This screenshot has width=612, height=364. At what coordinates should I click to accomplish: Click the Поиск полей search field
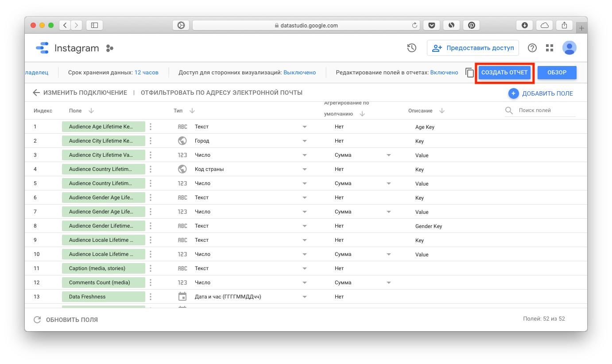click(x=546, y=110)
